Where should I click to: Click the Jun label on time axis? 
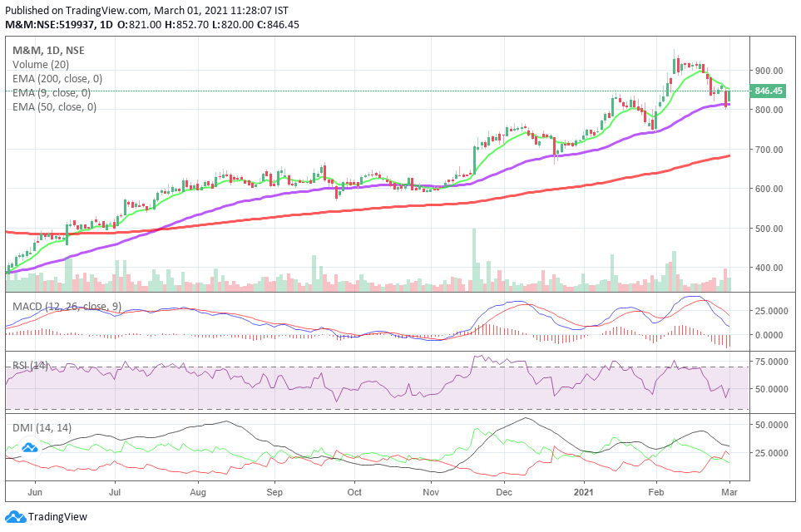tap(35, 492)
